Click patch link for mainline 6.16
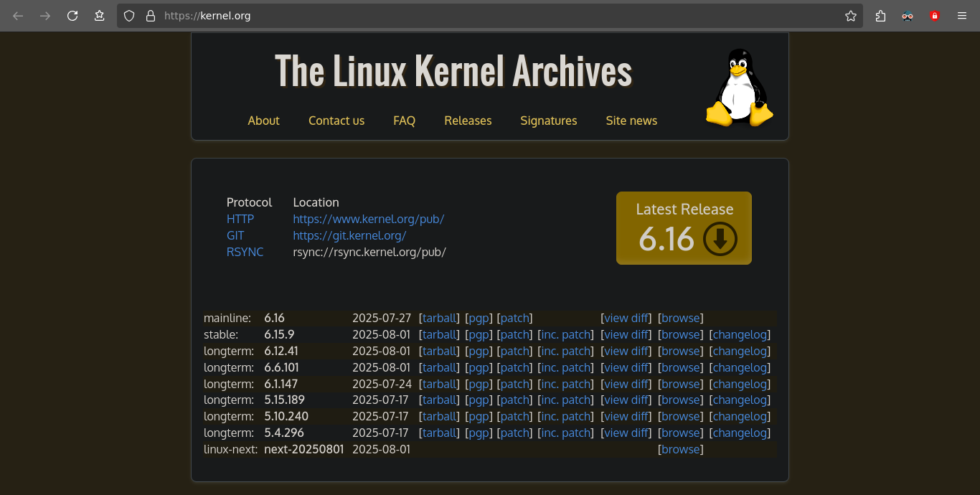980x495 pixels. click(x=514, y=318)
